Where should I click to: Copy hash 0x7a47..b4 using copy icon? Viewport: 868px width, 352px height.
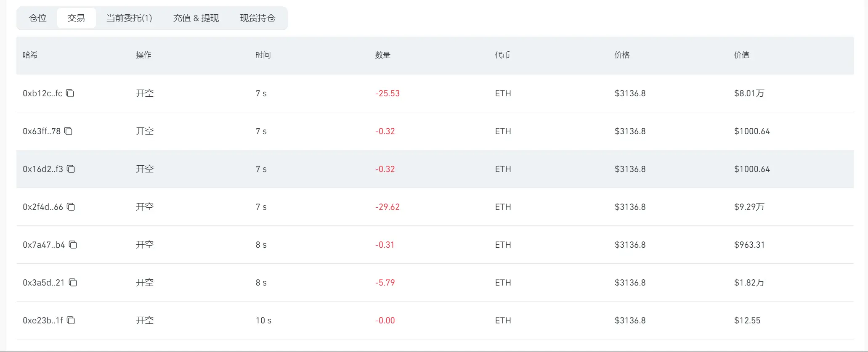(x=73, y=245)
